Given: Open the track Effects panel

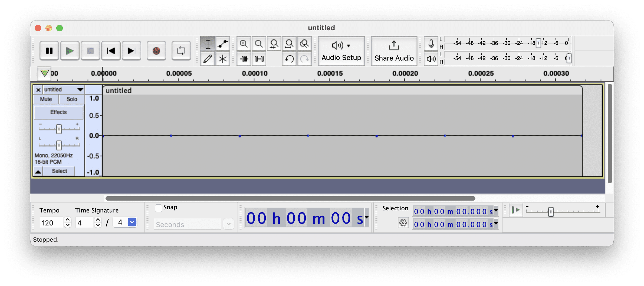Looking at the screenshot, I should (x=58, y=112).
